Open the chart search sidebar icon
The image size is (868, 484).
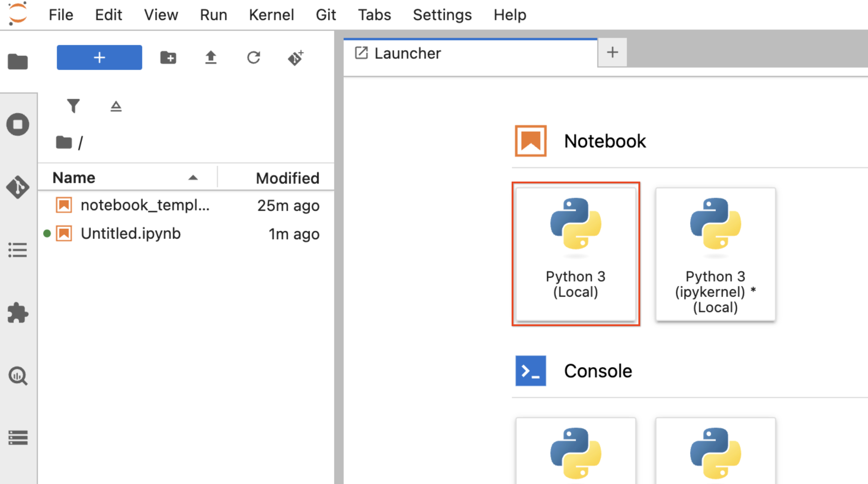(17, 376)
